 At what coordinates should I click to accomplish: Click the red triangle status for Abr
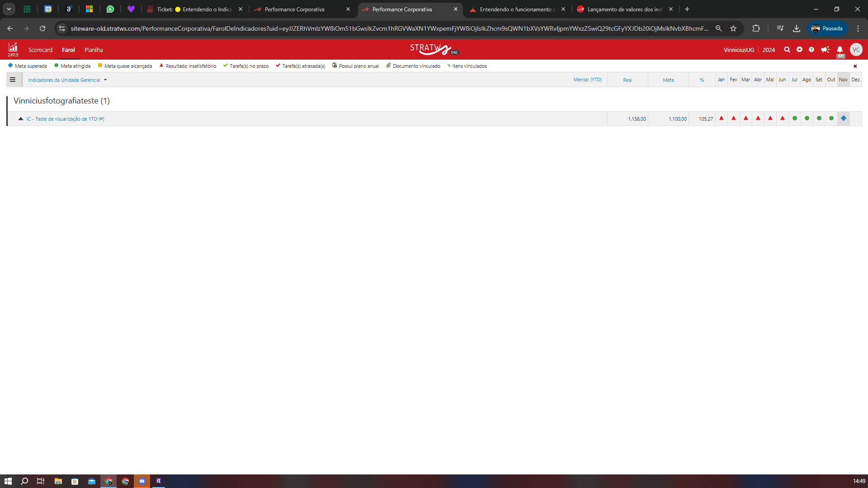(x=758, y=118)
